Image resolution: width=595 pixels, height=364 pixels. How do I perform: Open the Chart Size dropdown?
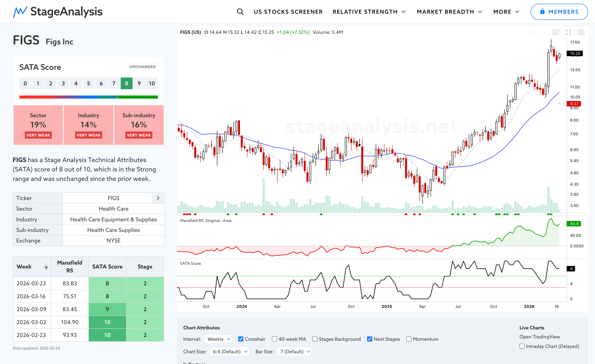229,351
